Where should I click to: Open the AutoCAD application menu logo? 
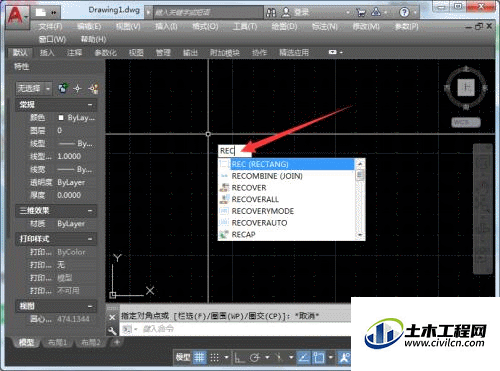[x=17, y=16]
